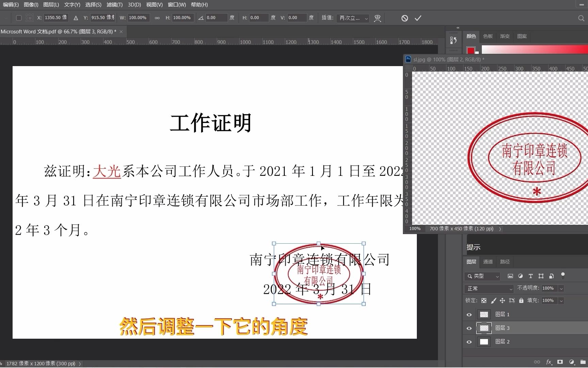Image resolution: width=588 pixels, height=368 pixels.
Task: Open the history panel icon in side dock
Action: coord(453,40)
